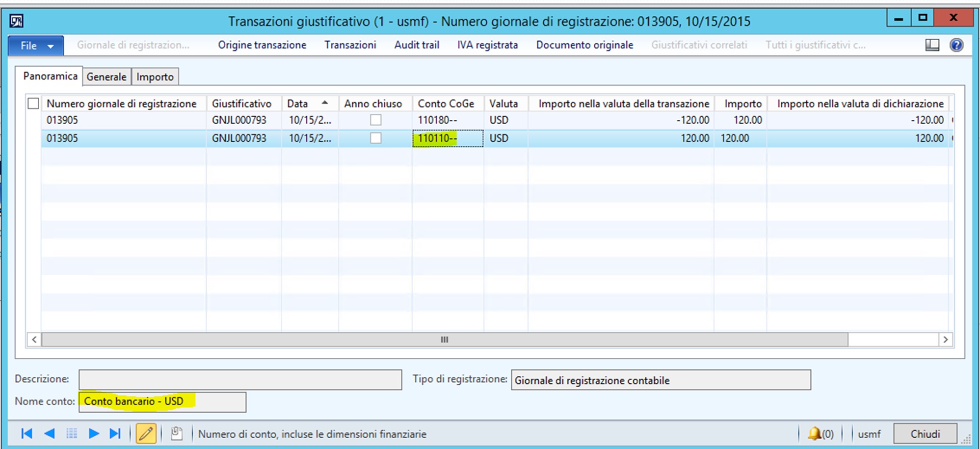Check Anno chiuso for the highlighted row
The image size is (980, 449).
pos(375,138)
